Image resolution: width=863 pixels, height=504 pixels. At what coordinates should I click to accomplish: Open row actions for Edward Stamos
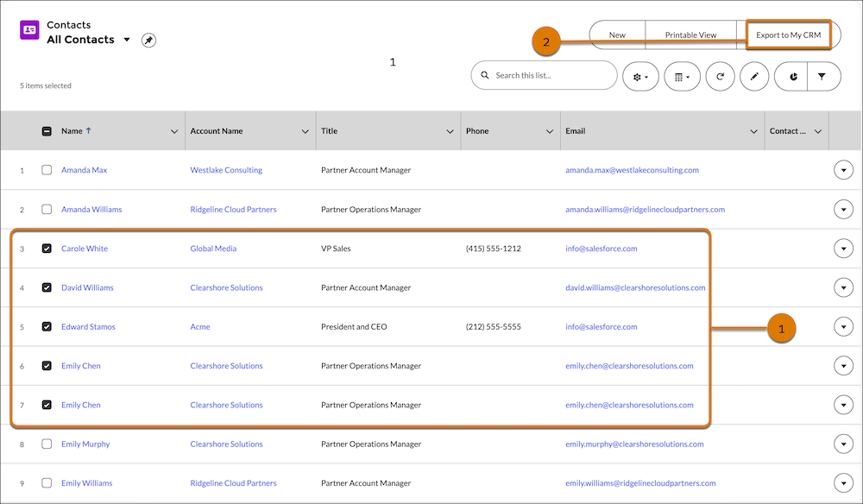843,326
